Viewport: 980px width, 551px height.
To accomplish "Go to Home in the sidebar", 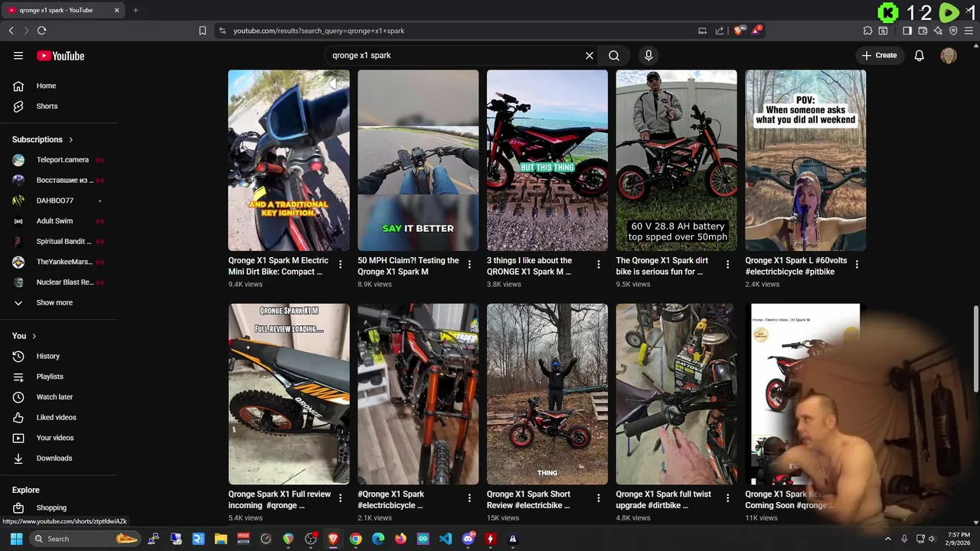I will point(58,86).
